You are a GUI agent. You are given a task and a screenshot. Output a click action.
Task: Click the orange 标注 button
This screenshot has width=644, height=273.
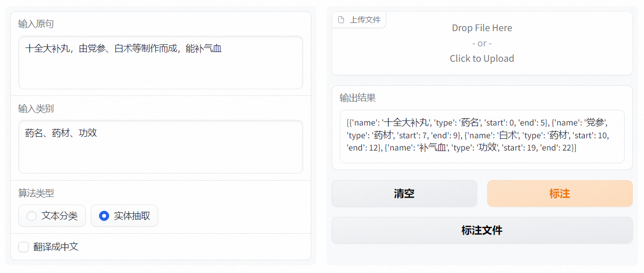(559, 193)
